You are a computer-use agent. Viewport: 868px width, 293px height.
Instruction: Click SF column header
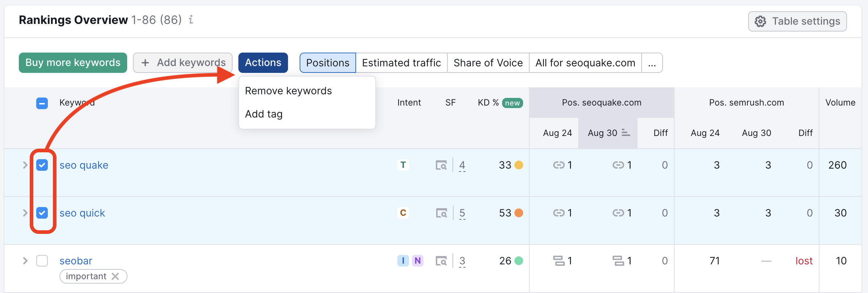click(450, 103)
